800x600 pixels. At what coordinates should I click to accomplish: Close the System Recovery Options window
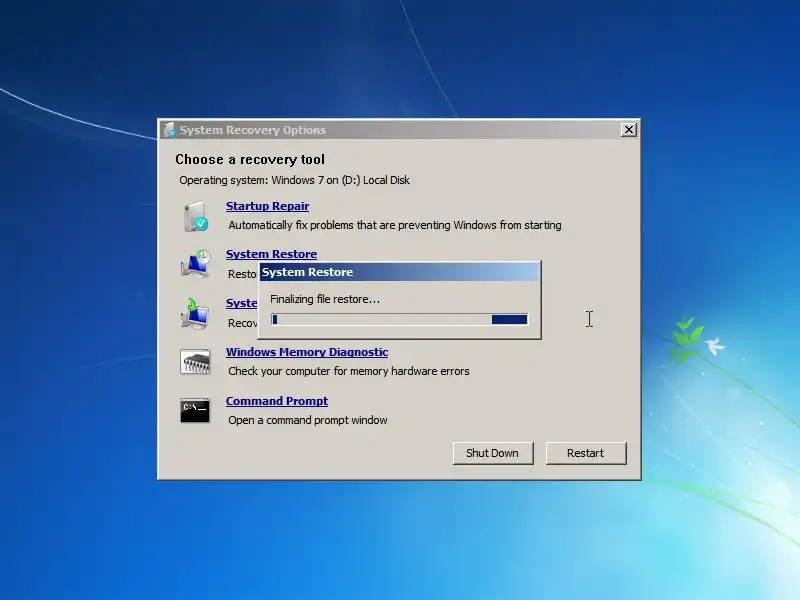pos(629,130)
